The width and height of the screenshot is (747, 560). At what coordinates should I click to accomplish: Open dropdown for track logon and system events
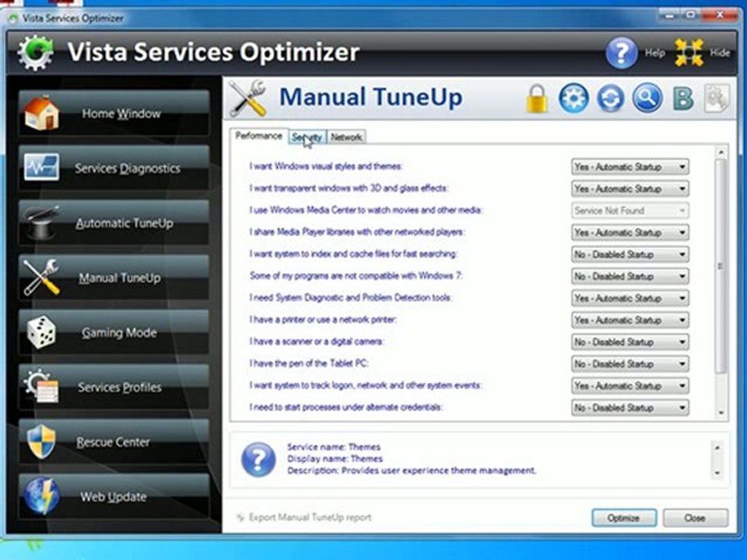click(x=630, y=386)
